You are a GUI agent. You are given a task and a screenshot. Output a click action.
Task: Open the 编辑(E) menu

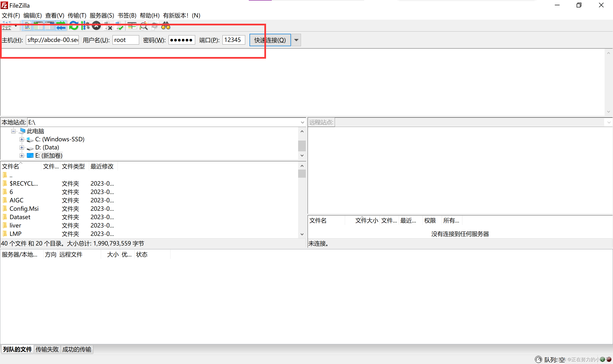(x=33, y=16)
